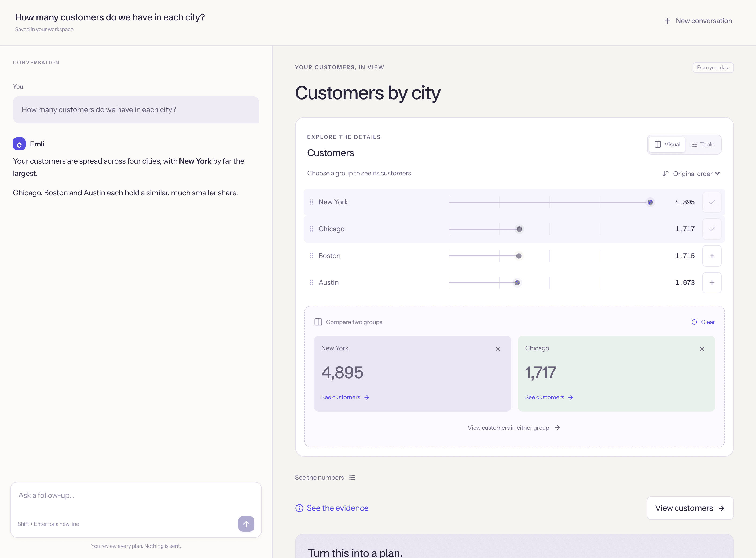Click the arrow after View customers in either group
The image size is (756, 558).
tap(557, 428)
